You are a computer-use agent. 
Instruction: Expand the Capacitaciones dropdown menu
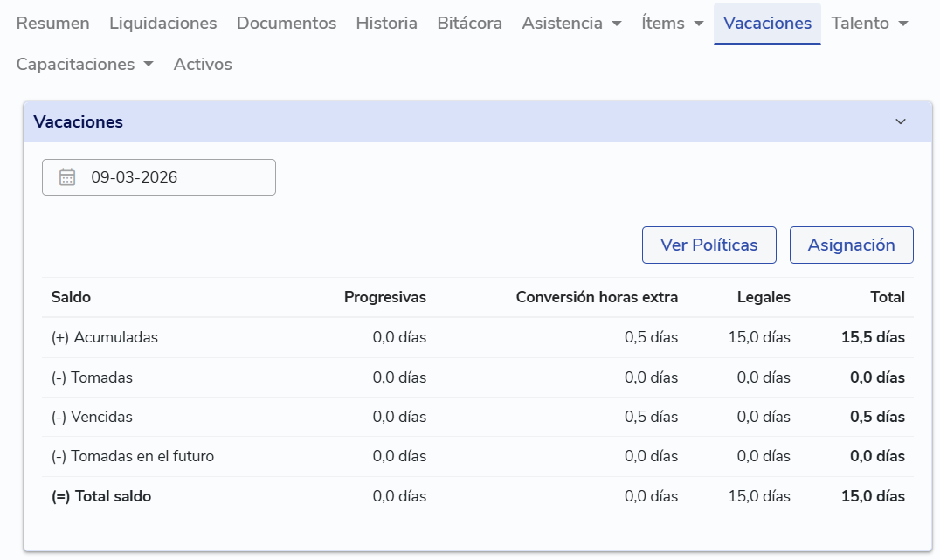pyautogui.click(x=85, y=64)
